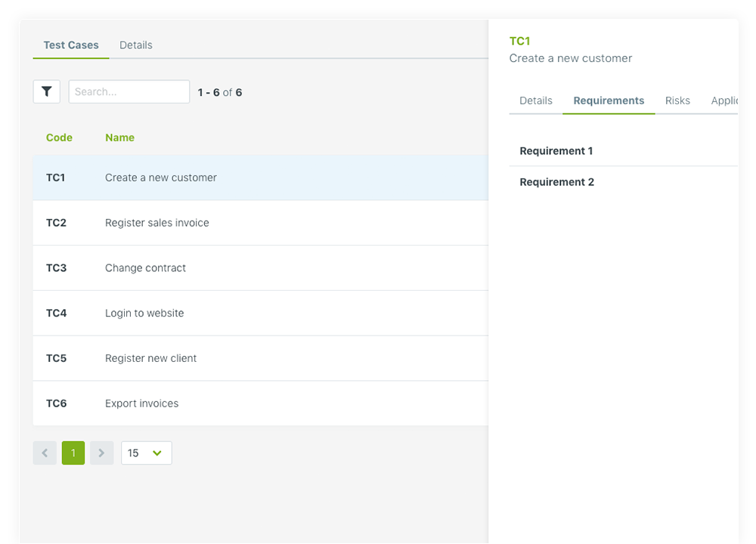Screen dimensions: 756x544
Task: Open the Risks tab
Action: pos(677,100)
